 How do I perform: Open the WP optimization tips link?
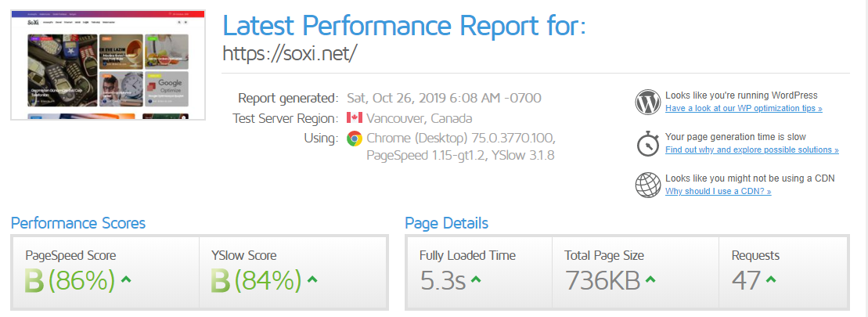pyautogui.click(x=744, y=109)
